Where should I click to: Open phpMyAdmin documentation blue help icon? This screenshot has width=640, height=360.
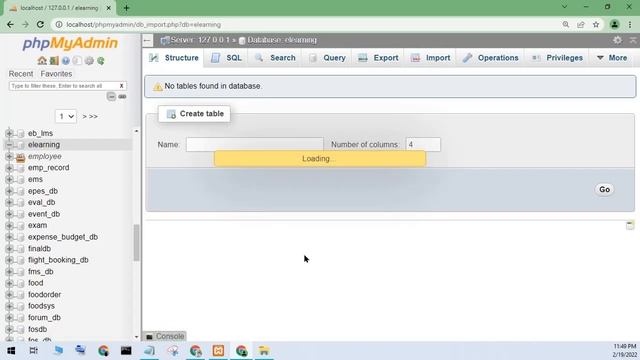tap(66, 61)
